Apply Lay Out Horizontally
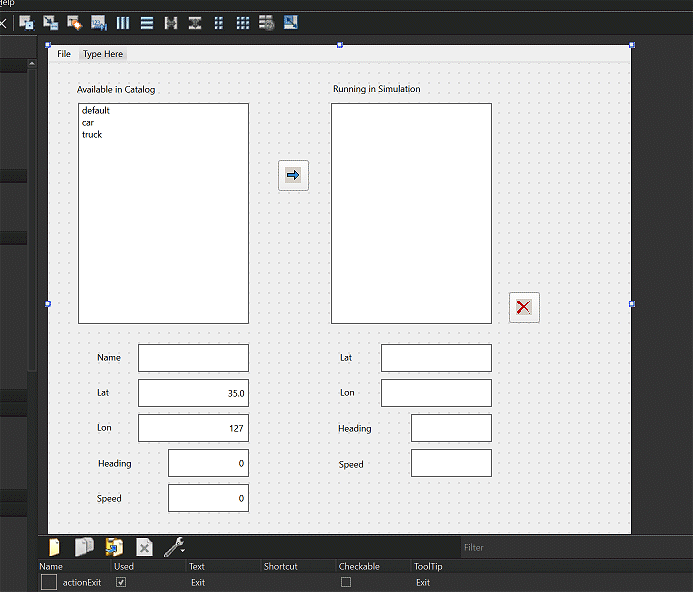The width and height of the screenshot is (693, 592). click(x=123, y=22)
